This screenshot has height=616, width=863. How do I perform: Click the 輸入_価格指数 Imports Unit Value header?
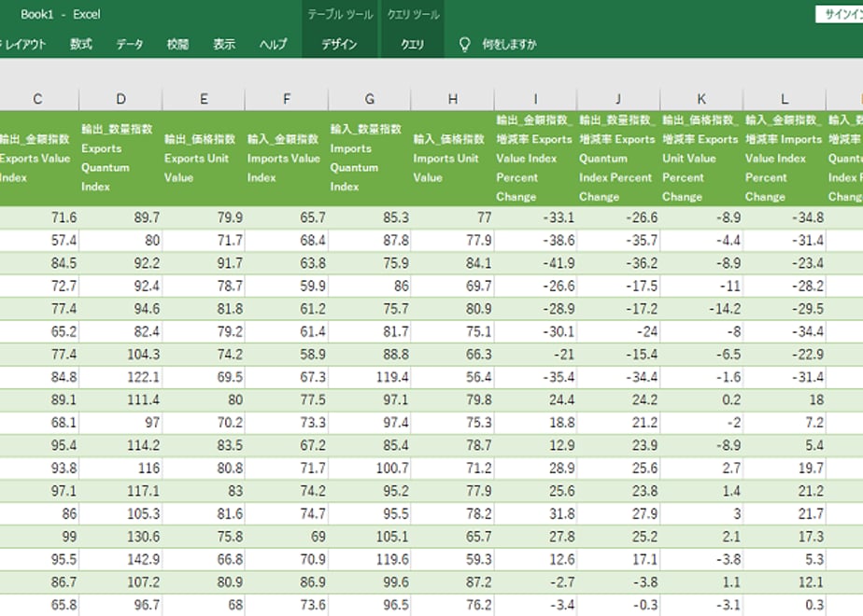[x=452, y=159]
